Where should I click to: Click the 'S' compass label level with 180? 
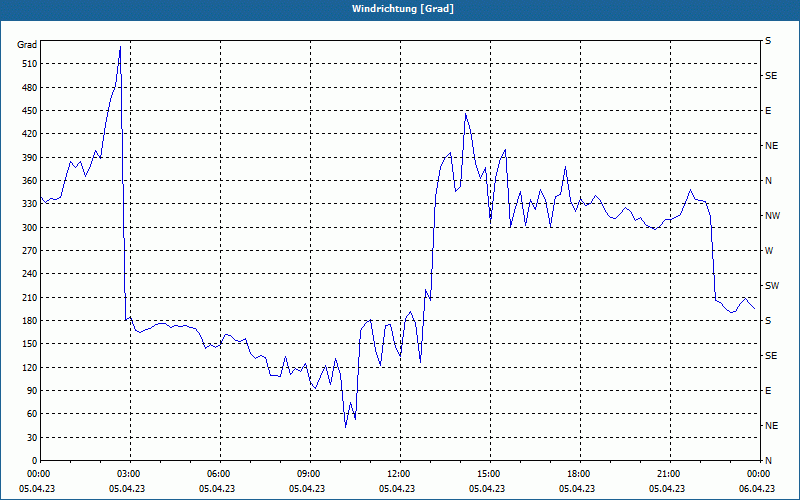pyautogui.click(x=768, y=320)
